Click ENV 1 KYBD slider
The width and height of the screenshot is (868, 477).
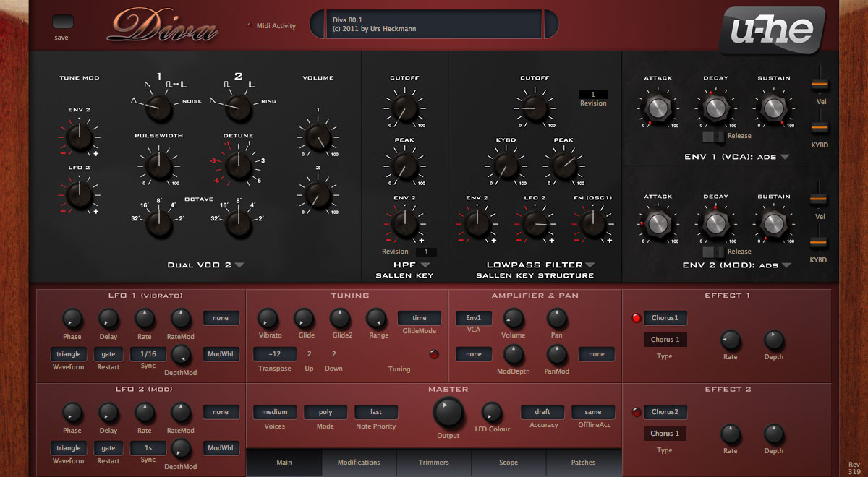coord(819,127)
